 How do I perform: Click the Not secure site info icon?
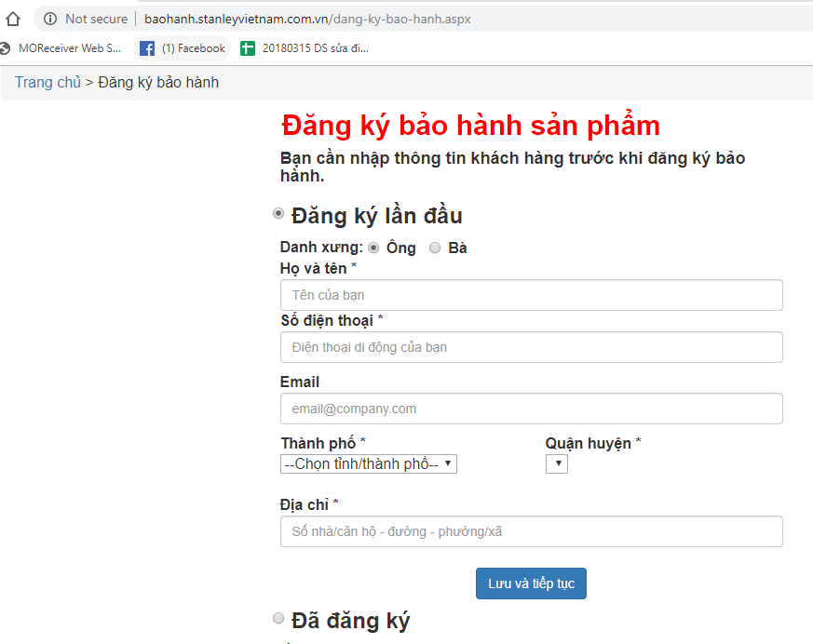50,19
